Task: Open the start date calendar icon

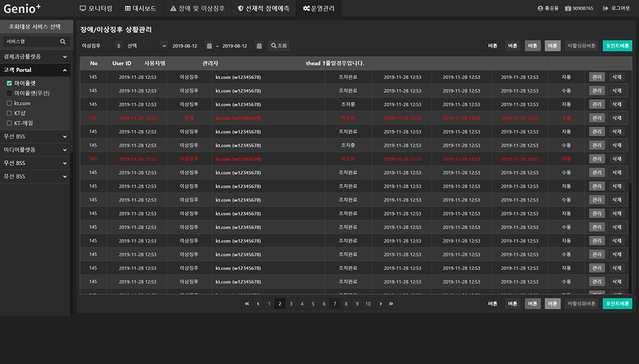Action: pyautogui.click(x=209, y=46)
